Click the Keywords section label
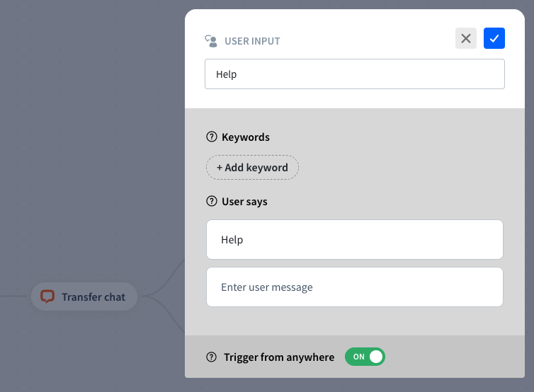This screenshot has width=534, height=392. click(x=246, y=137)
